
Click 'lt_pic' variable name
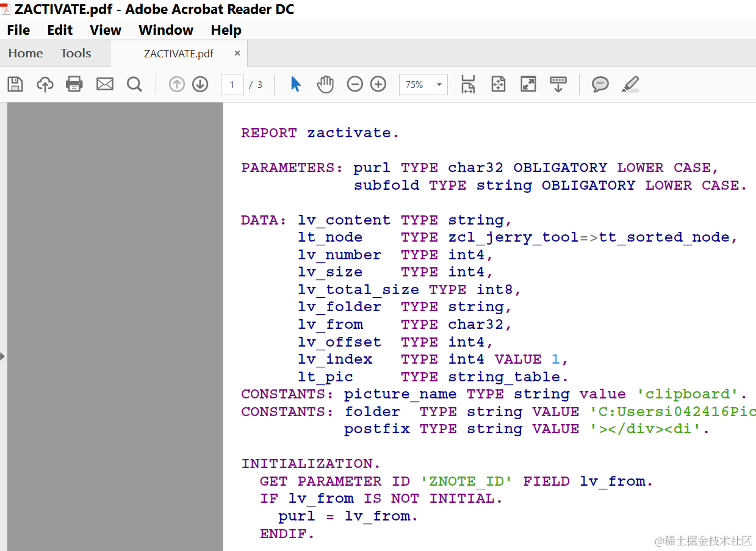pos(326,377)
